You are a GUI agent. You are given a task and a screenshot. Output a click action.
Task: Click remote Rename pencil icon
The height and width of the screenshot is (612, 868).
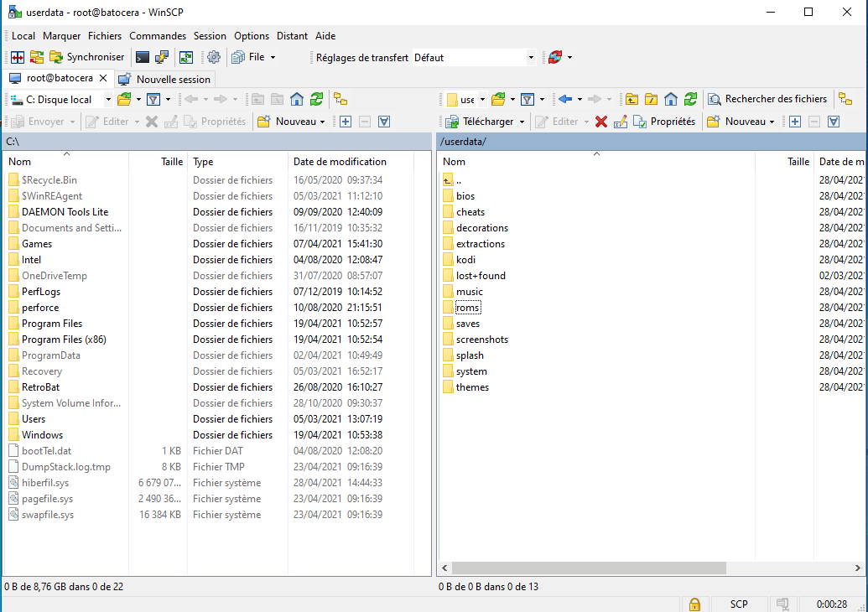click(x=621, y=122)
